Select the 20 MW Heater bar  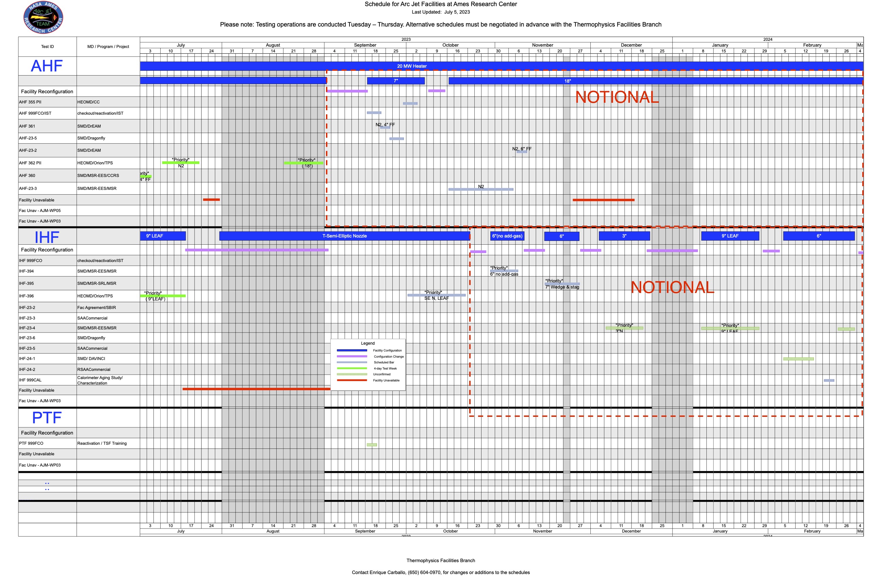[x=412, y=66]
